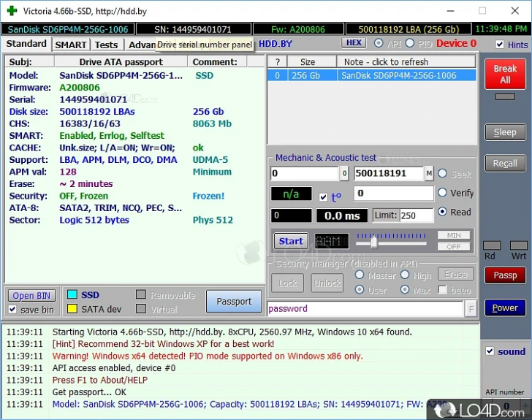The image size is (532, 420).
Task: Click the 500118192 LBA (256 Gb) panel
Action: [x=408, y=29]
